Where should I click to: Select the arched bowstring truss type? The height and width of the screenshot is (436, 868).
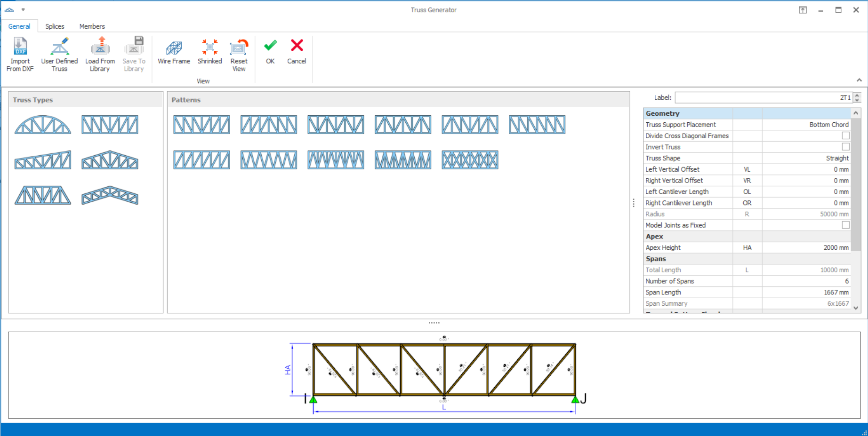pyautogui.click(x=43, y=125)
